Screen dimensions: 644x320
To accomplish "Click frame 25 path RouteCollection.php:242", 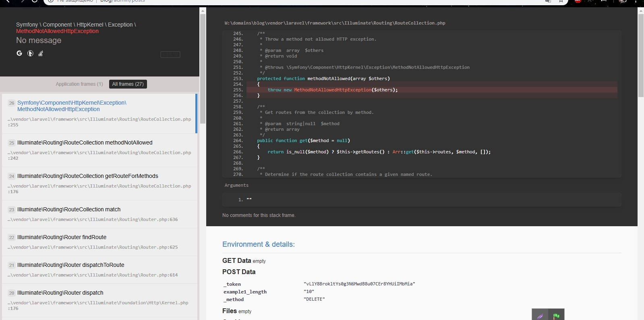I will coord(99,155).
